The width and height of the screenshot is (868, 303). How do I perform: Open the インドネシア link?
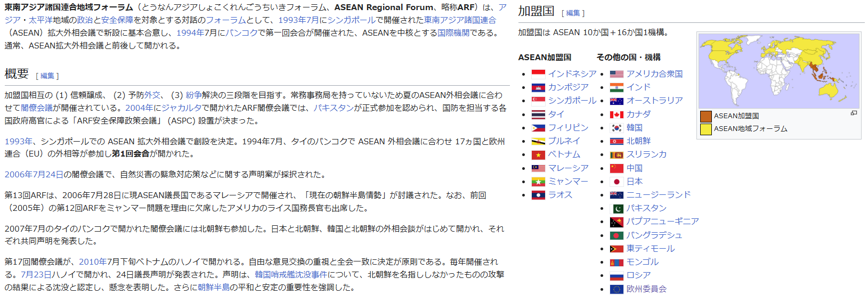572,74
